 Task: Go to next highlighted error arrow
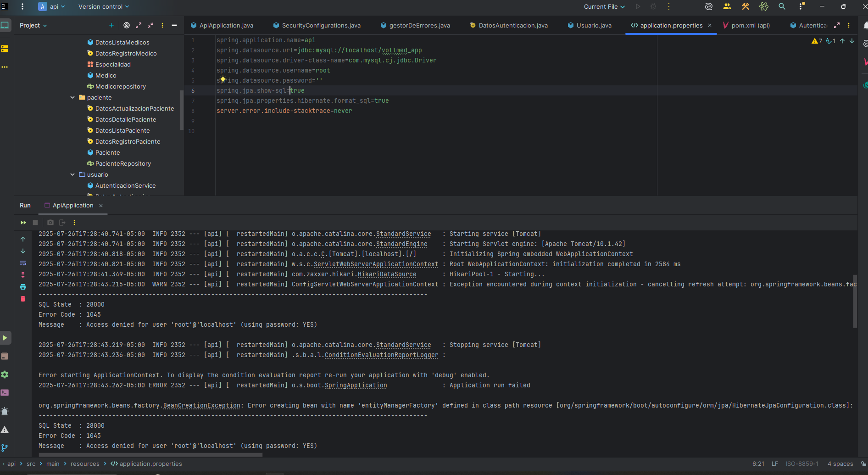[852, 41]
